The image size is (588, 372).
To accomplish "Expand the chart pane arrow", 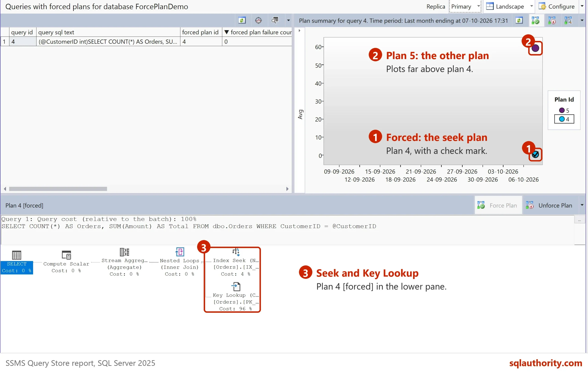I will 299,31.
